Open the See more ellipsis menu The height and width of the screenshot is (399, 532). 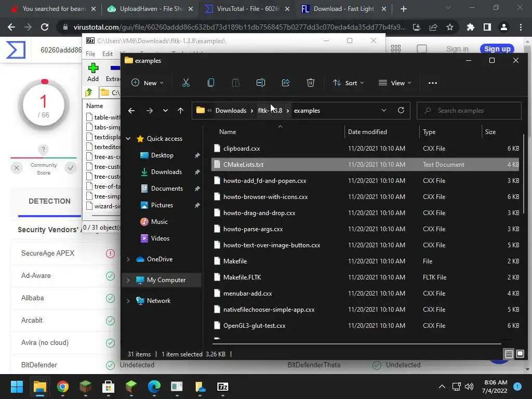(x=433, y=83)
